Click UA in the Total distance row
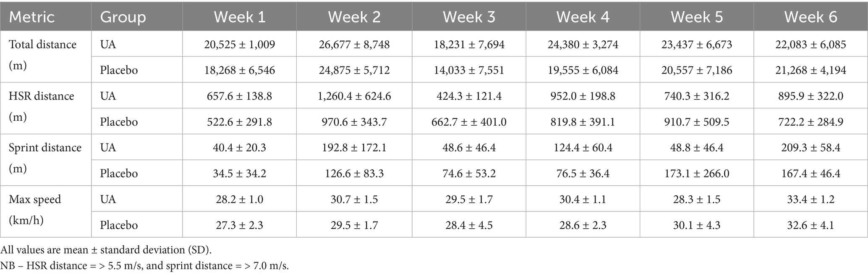Screen dimensions: 868x275 [x=108, y=44]
